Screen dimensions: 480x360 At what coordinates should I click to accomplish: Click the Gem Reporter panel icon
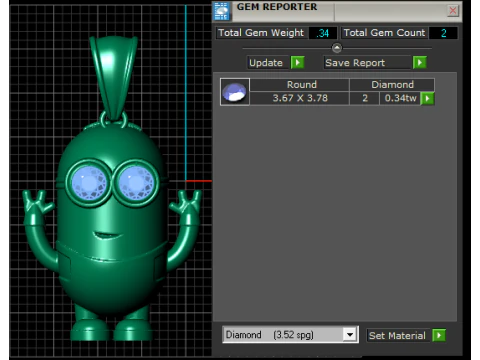click(222, 11)
